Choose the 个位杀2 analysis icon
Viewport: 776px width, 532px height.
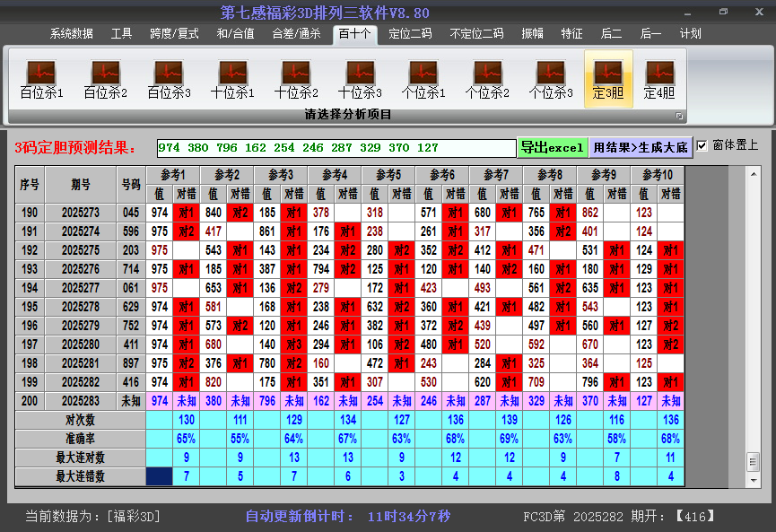coord(487,79)
